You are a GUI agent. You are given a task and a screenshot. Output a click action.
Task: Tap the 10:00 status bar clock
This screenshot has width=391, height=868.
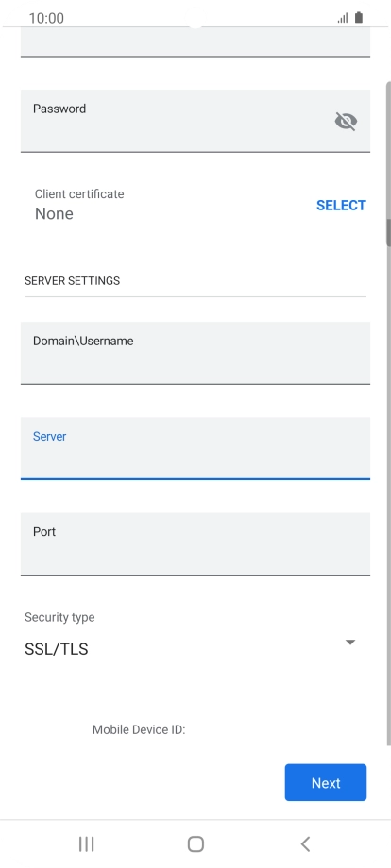[46, 18]
